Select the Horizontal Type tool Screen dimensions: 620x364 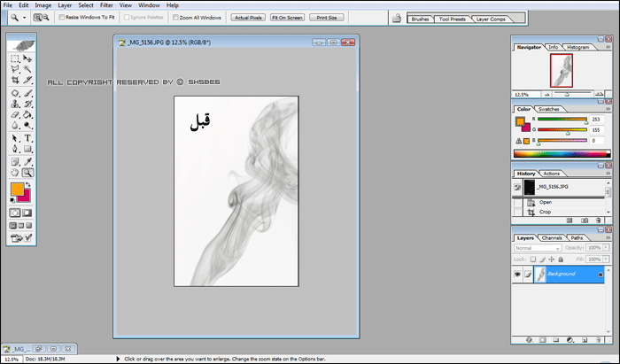[x=27, y=138]
